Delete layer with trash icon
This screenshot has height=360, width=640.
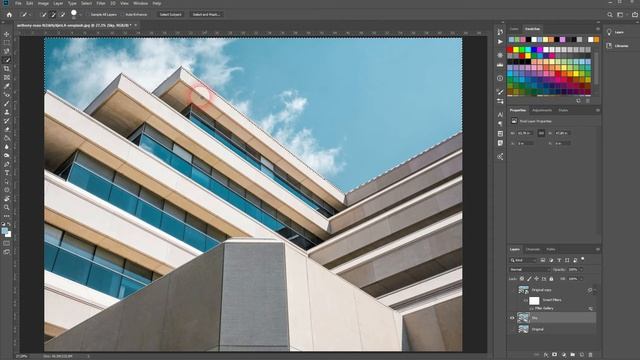tap(590, 355)
